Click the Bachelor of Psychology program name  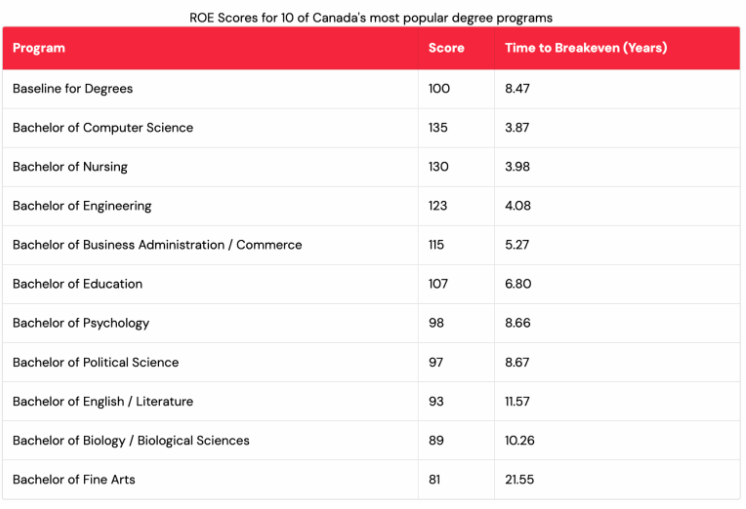tap(81, 323)
